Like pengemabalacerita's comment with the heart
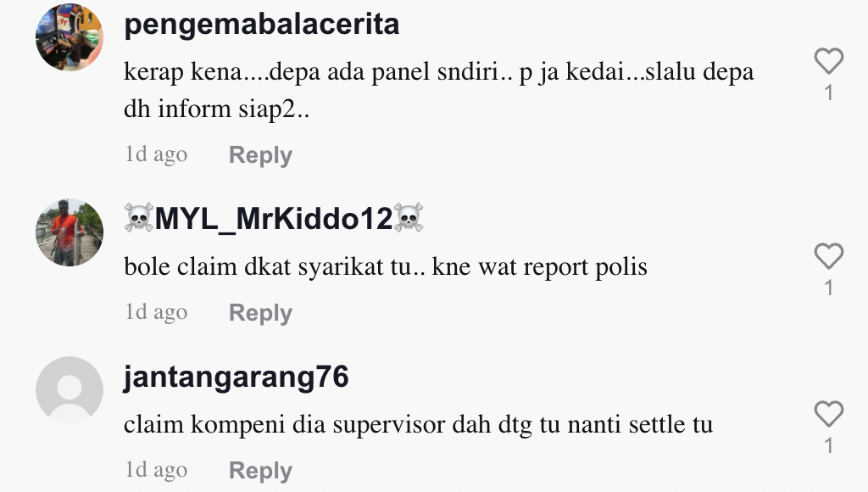Viewport: 868px width, 492px height. (x=829, y=61)
